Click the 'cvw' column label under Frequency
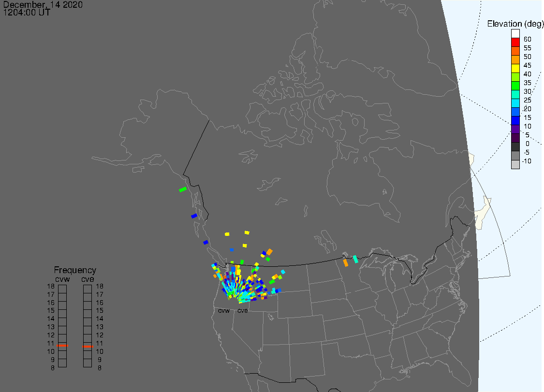 [x=62, y=279]
